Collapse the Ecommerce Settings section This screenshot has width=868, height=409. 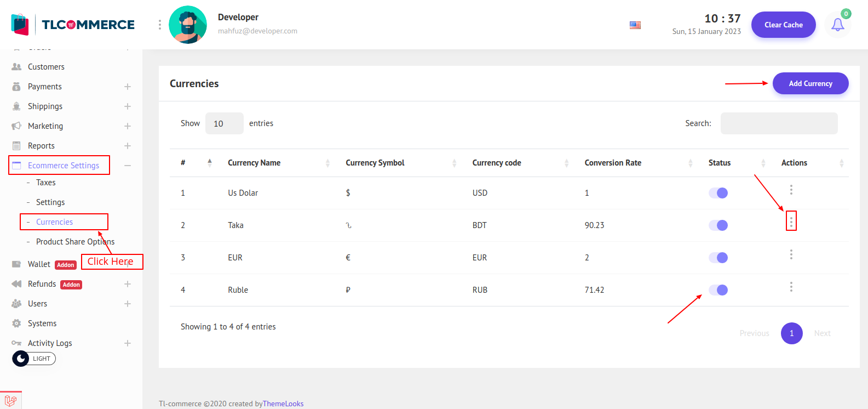pos(127,166)
